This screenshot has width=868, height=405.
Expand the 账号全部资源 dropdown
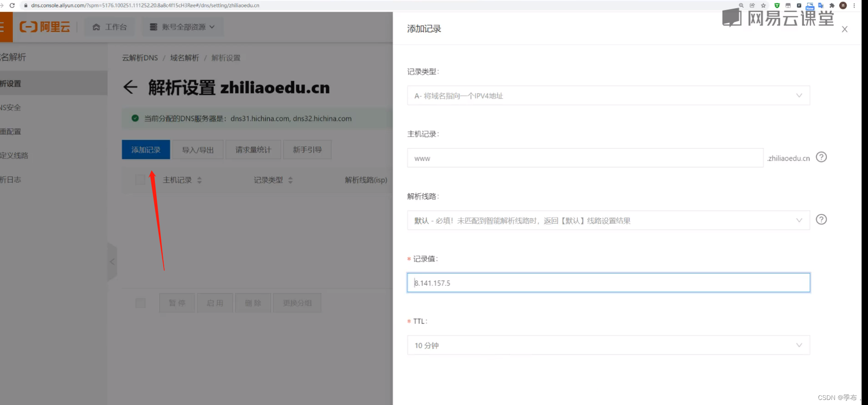(182, 27)
